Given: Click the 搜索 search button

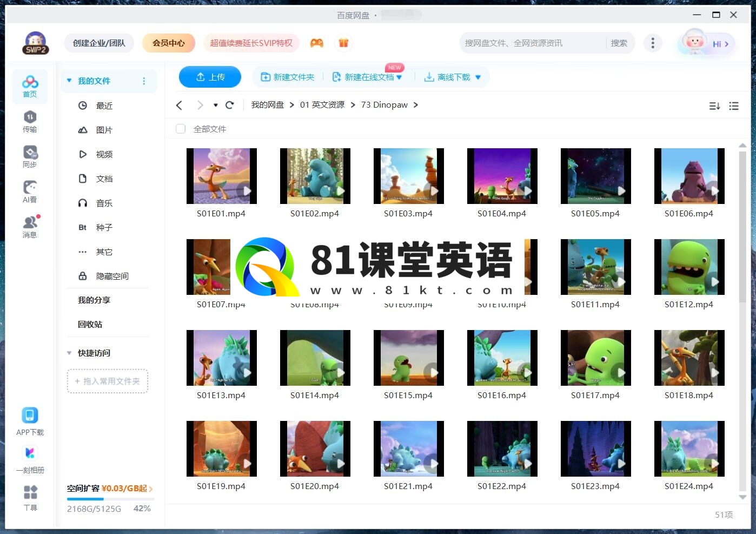Looking at the screenshot, I should [x=619, y=43].
